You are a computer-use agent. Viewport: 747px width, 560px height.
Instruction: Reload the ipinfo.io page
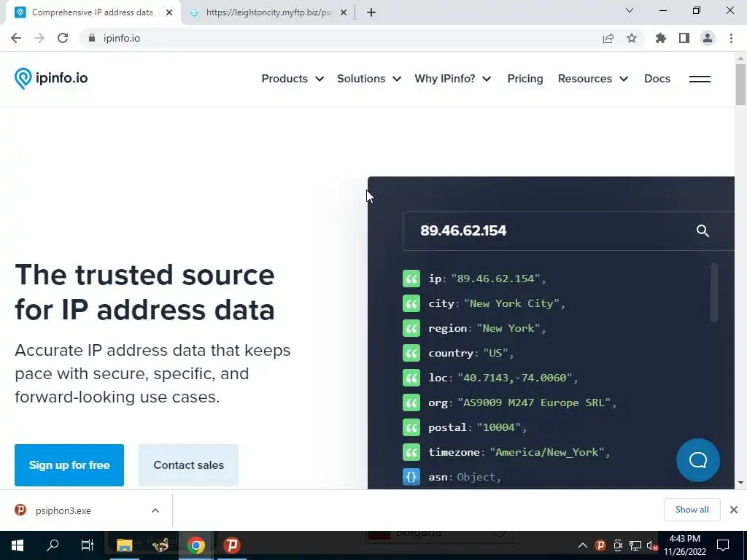(x=63, y=38)
